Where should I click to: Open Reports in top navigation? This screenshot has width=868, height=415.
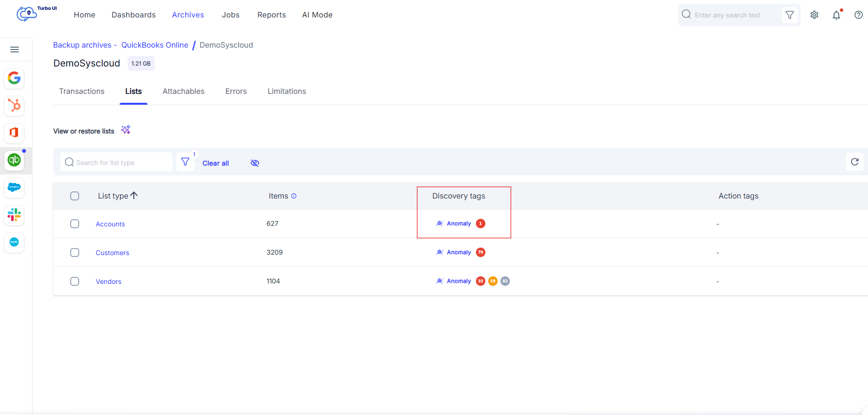271,15
